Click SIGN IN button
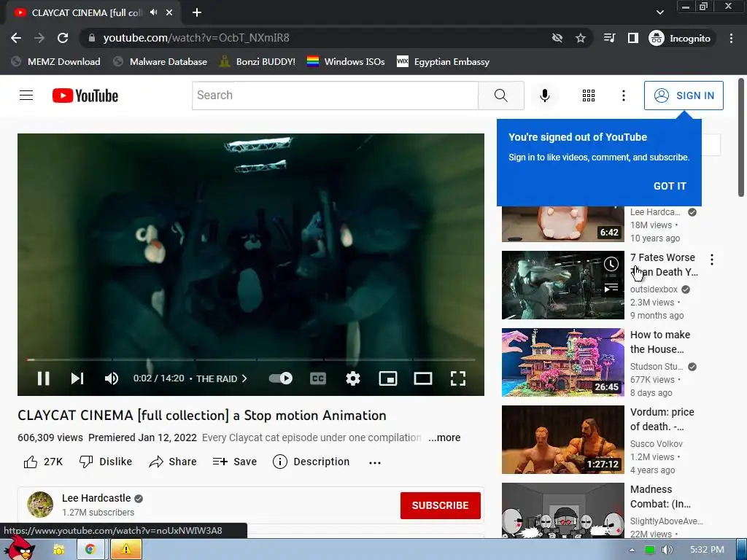The height and width of the screenshot is (560, 747). coord(684,96)
